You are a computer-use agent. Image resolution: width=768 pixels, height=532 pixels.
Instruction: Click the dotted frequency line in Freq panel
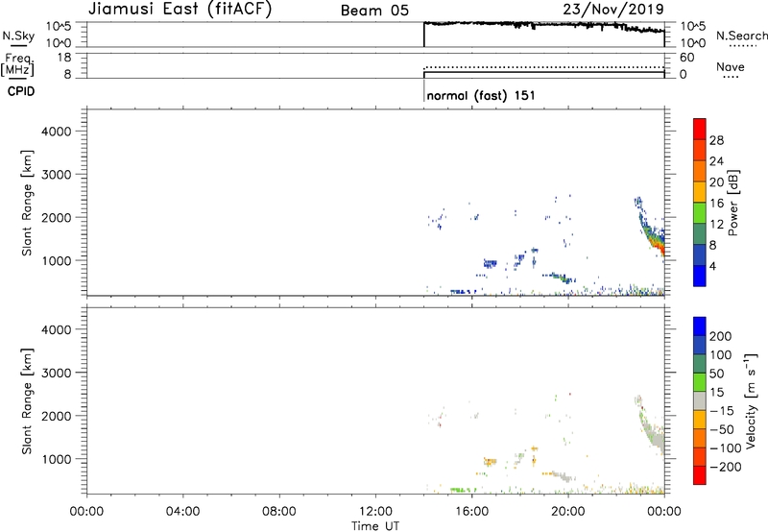point(543,67)
